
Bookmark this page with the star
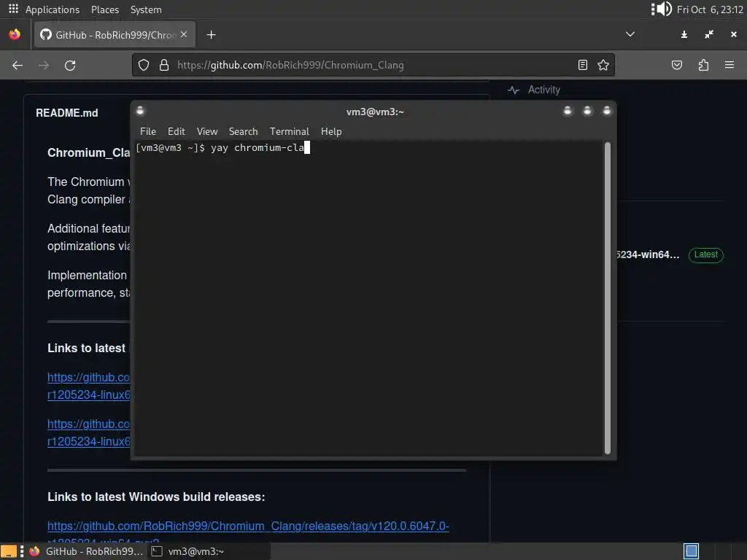pos(603,65)
